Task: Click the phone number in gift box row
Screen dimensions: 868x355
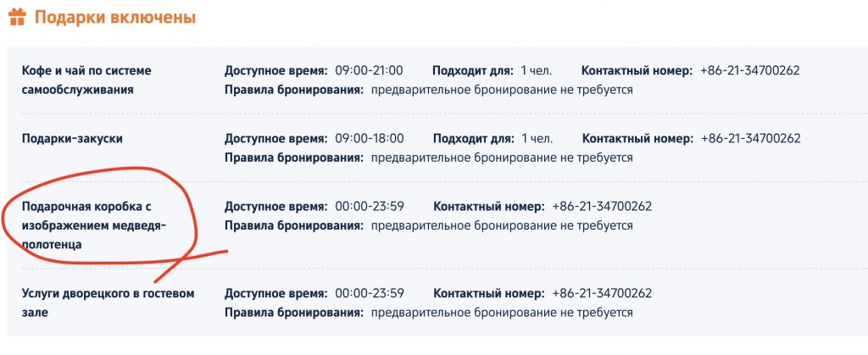Action: pos(603,207)
